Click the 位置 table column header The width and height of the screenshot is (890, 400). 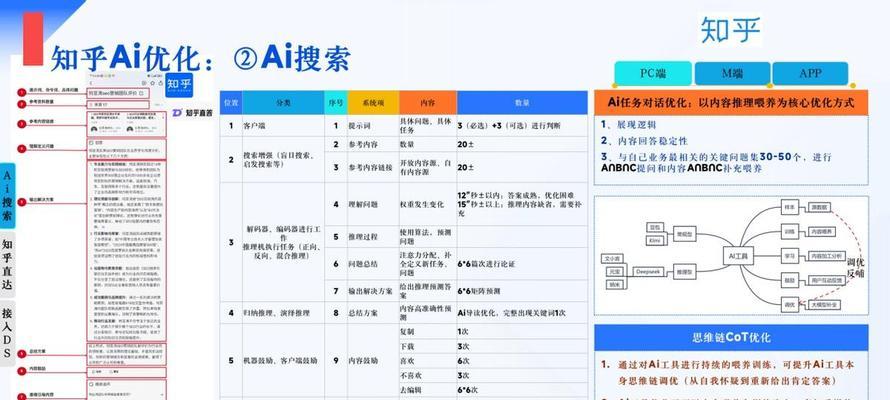click(231, 103)
